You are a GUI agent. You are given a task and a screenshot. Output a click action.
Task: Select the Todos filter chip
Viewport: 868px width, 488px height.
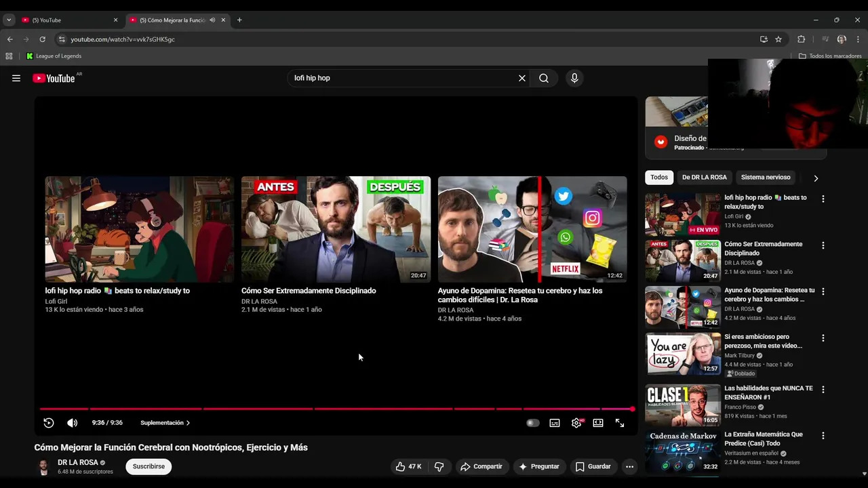click(659, 178)
